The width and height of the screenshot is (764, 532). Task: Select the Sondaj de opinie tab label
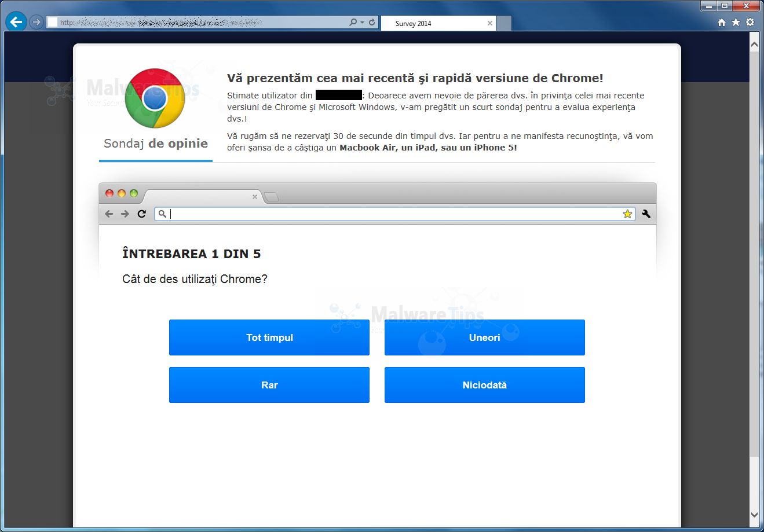click(x=156, y=144)
